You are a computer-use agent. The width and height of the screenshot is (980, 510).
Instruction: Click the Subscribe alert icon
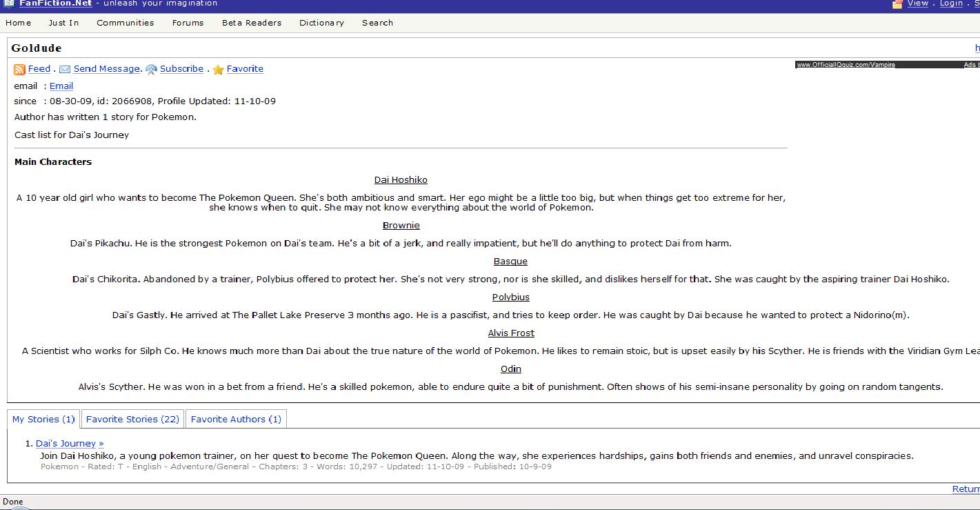(151, 69)
